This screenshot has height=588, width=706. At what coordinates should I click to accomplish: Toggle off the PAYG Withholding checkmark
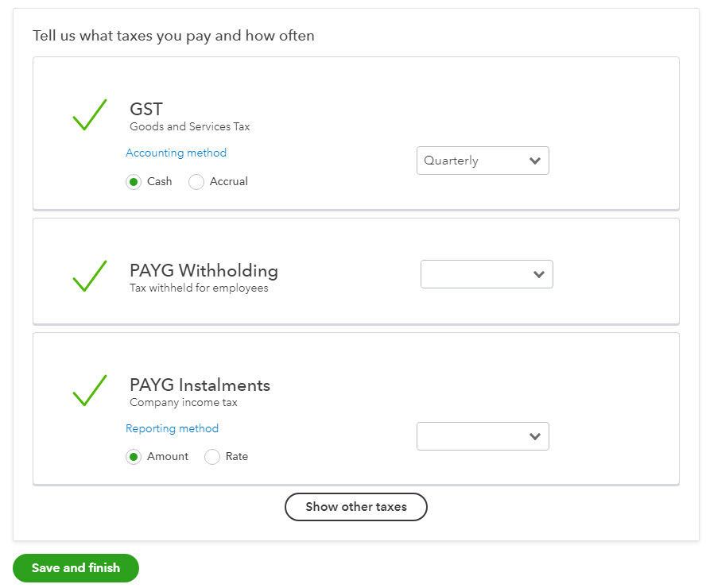[x=88, y=277]
